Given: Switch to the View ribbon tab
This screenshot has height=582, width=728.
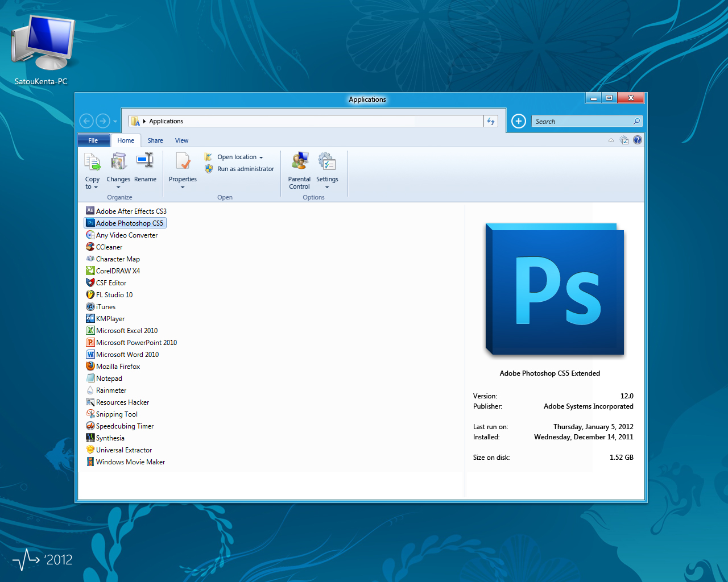Looking at the screenshot, I should (x=181, y=140).
